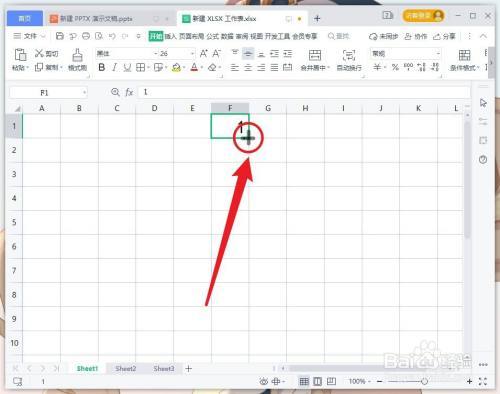Click the Print Preview icon
The height and width of the screenshot is (394, 500).
(x=99, y=36)
